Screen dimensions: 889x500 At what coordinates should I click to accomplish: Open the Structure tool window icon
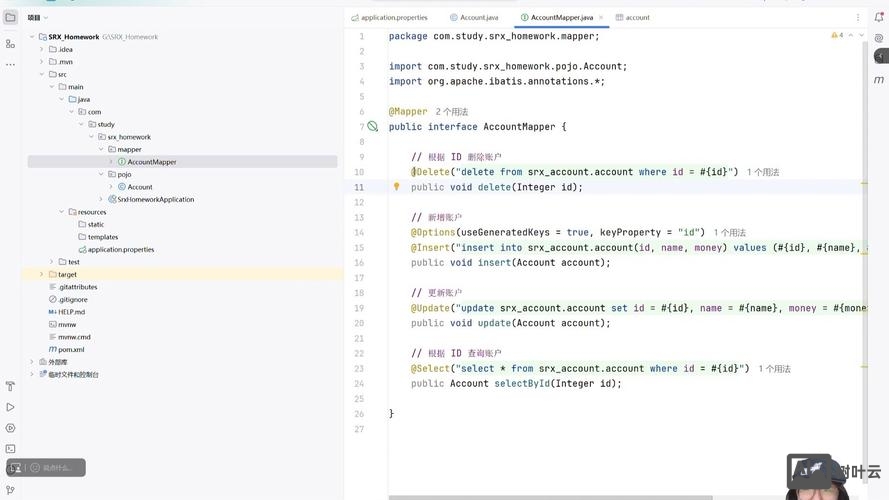click(10, 43)
